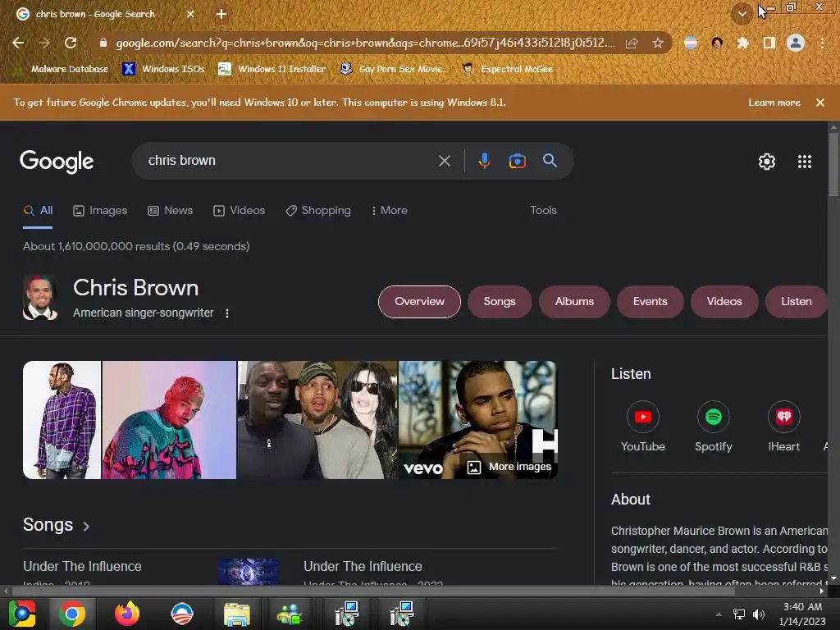
Task: Expand the Songs section heading
Action: 57,525
